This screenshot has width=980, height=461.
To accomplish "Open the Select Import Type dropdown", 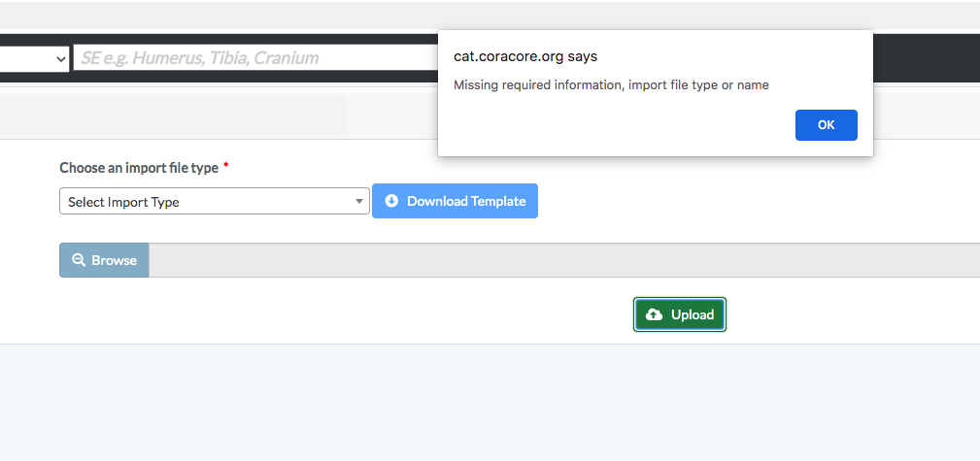I will 215,201.
